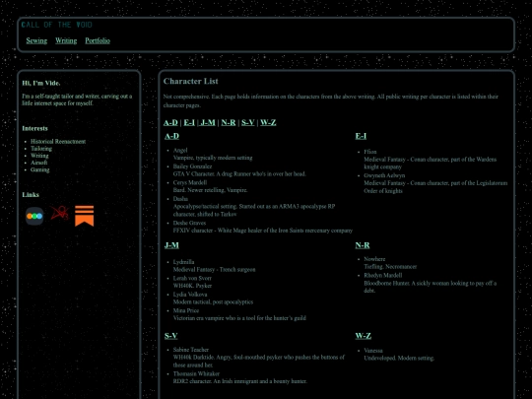Select the character Mina Price

(x=186, y=310)
